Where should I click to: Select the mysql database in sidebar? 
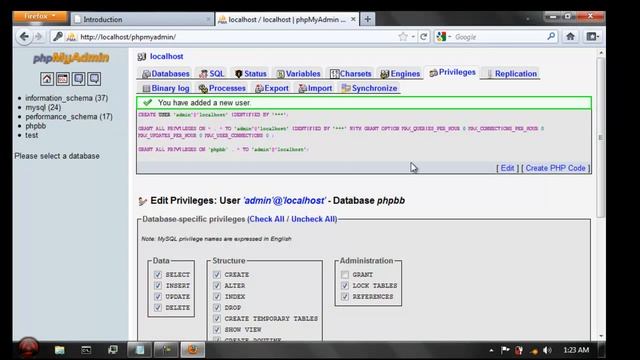click(x=43, y=107)
